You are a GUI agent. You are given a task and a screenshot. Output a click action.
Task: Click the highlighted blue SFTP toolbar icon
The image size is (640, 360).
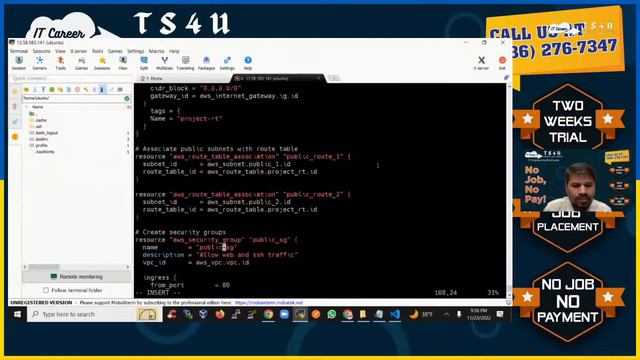click(x=102, y=89)
